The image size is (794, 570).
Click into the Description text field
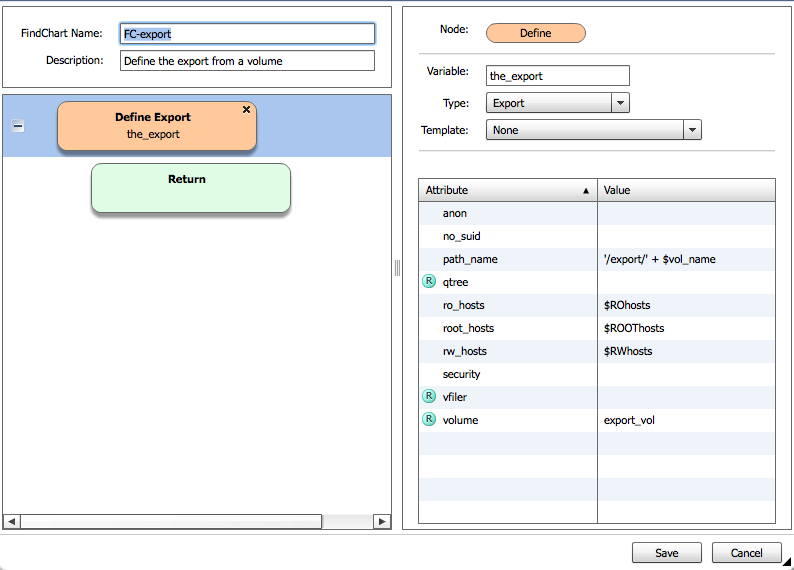coord(247,61)
